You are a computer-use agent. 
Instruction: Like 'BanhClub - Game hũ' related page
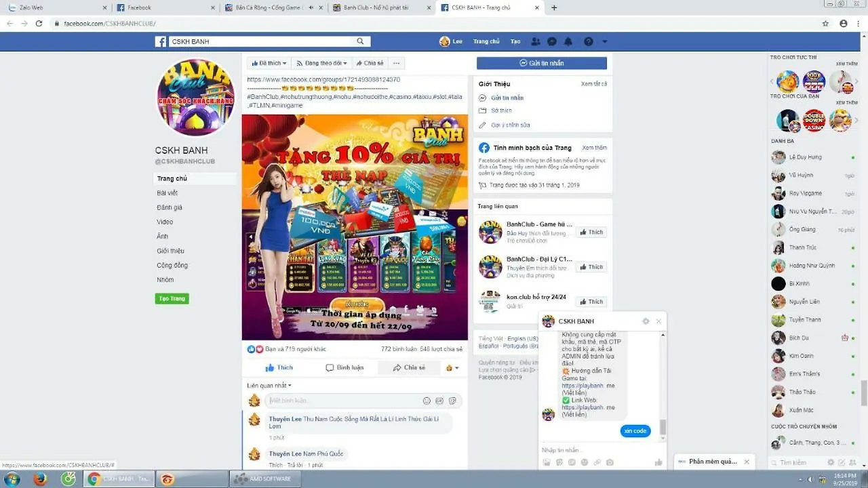point(591,232)
